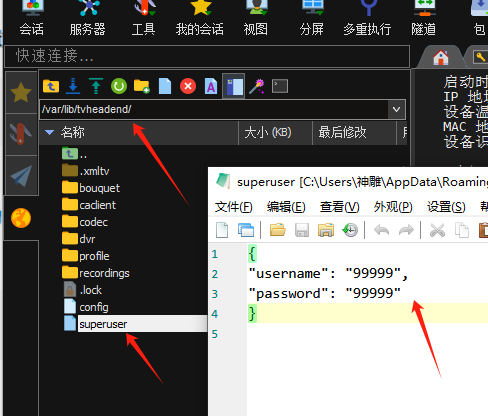Expand the remote path dropdown arrow
This screenshot has width=488, height=416.
(x=396, y=109)
